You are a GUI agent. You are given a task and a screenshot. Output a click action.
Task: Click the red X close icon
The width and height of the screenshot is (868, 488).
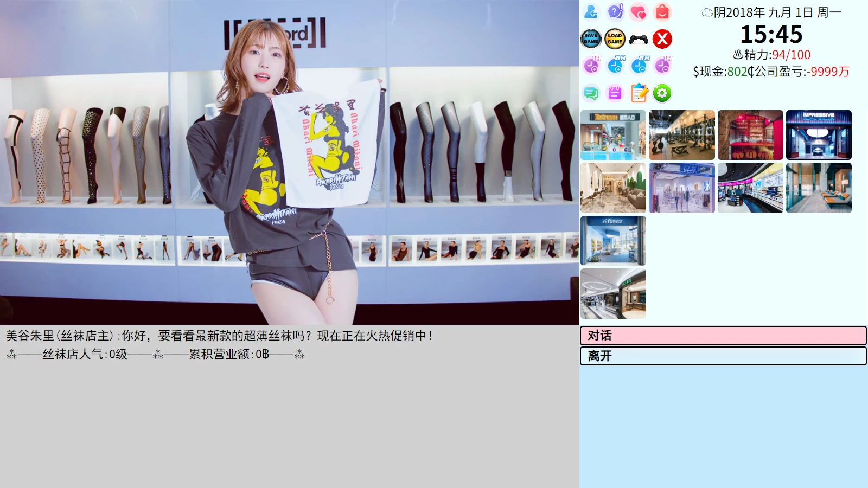pyautogui.click(x=662, y=39)
